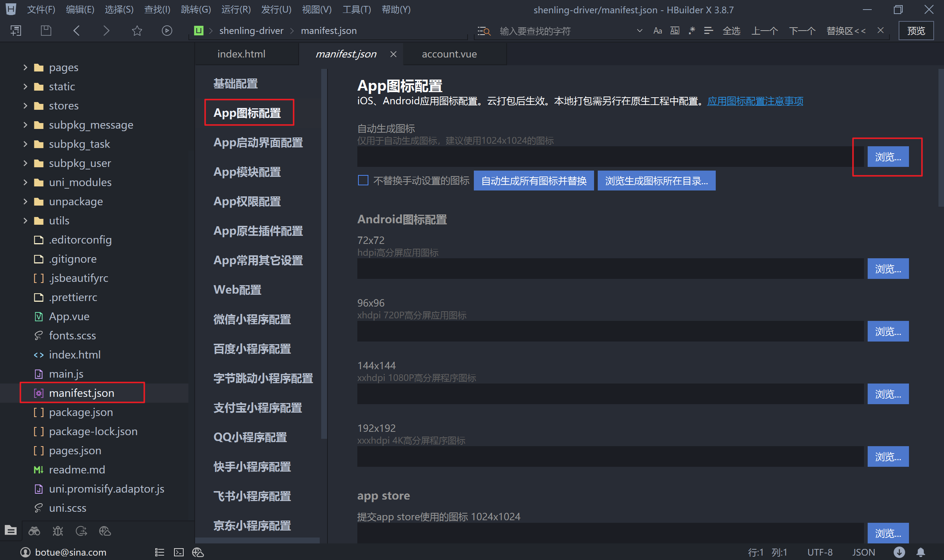Click the binoculars search icon at bottom-left

[x=34, y=531]
